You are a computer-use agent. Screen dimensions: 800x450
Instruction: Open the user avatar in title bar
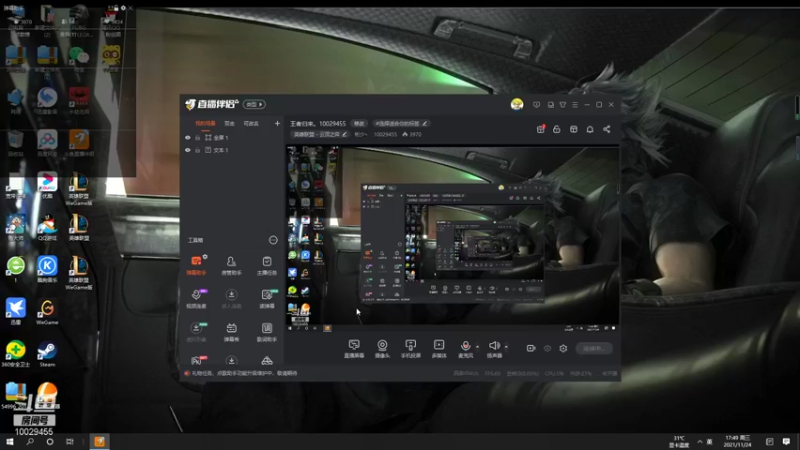517,105
